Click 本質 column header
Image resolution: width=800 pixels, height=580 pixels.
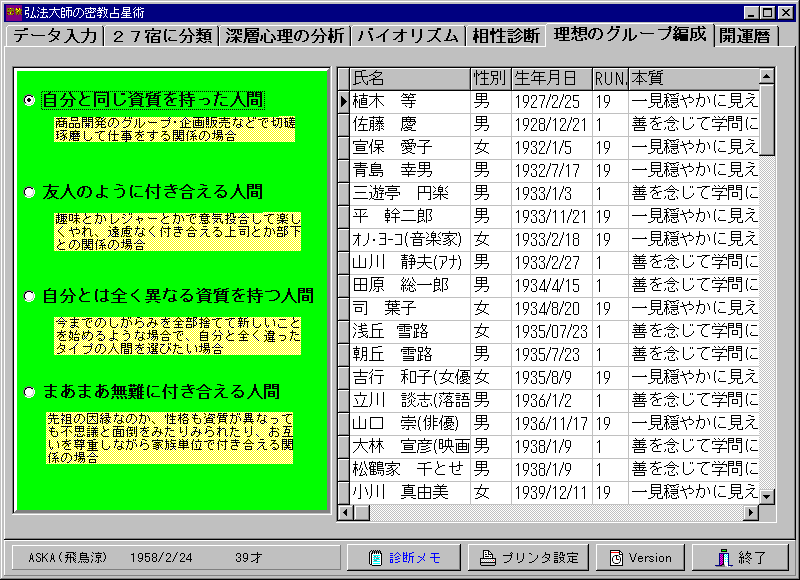click(694, 79)
